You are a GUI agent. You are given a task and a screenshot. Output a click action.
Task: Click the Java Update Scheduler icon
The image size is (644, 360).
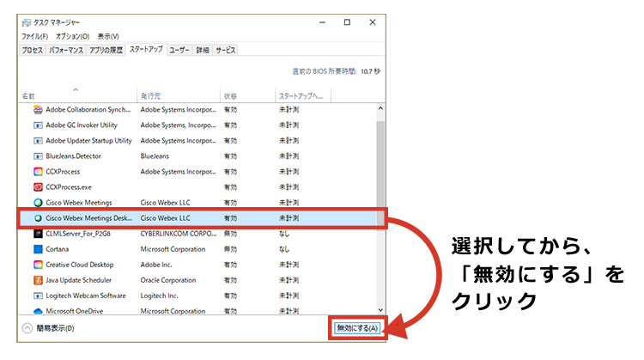pos(38,280)
